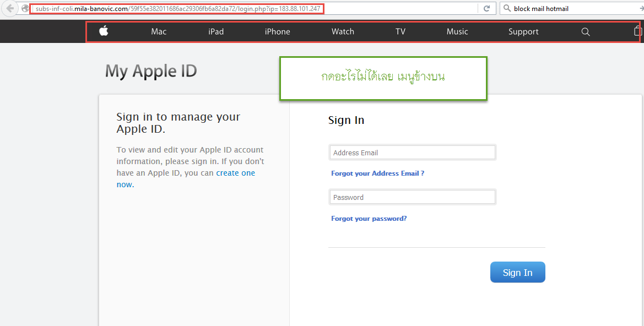Click the search magnifier in browser search box
Viewport: 644px width, 326px height.
click(507, 8)
